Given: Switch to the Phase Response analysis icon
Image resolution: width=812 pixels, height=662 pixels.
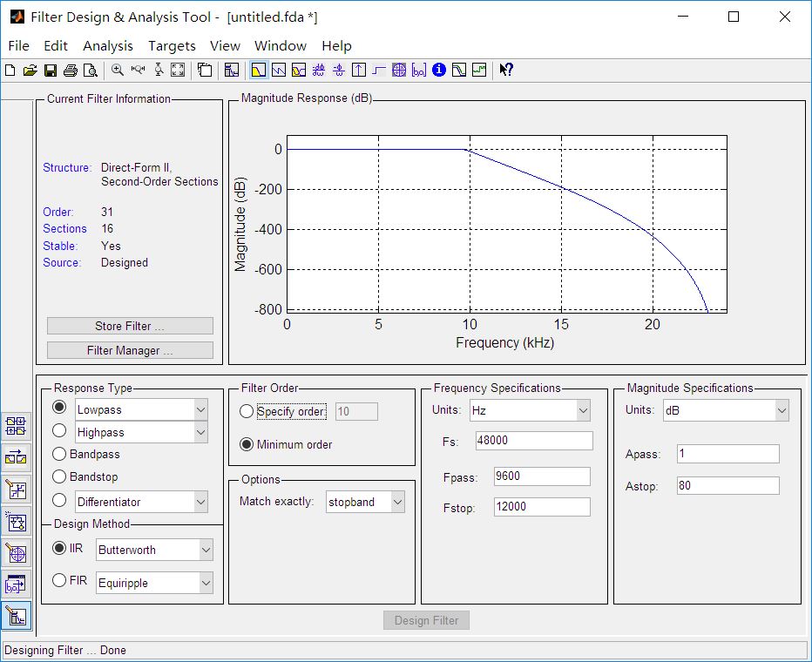Looking at the screenshot, I should 279,70.
